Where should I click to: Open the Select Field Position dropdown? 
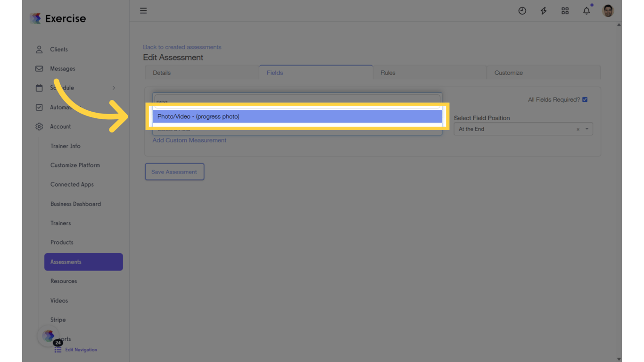[587, 129]
